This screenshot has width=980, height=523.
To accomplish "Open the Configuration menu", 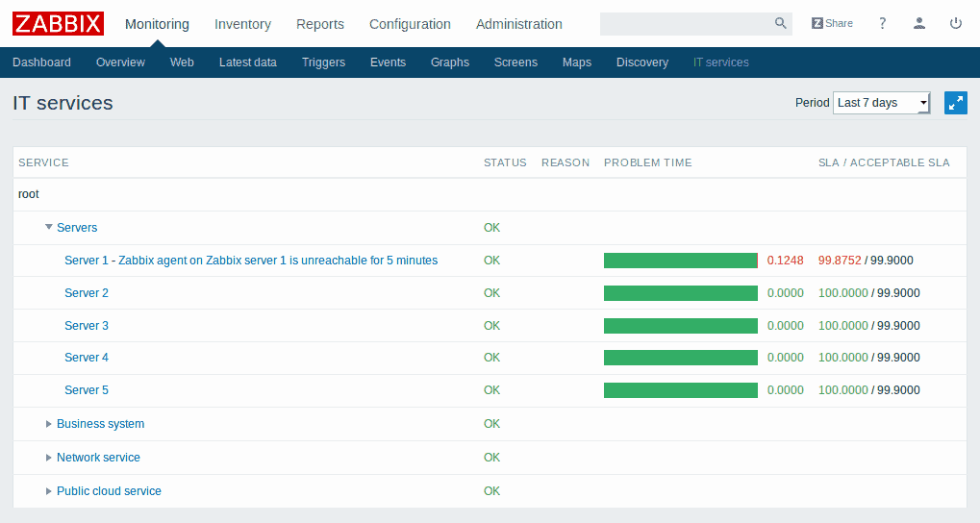I will click(410, 24).
